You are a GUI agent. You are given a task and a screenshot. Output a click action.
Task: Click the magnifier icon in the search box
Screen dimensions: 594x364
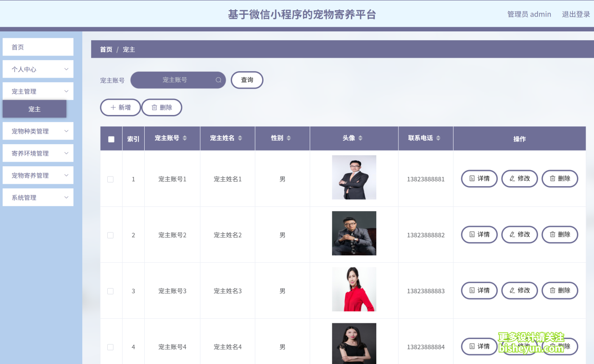(218, 80)
